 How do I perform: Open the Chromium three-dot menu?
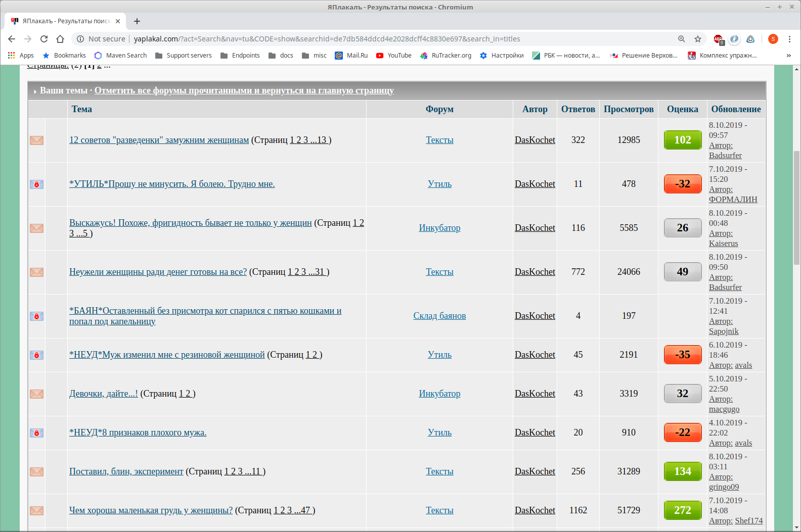[789, 39]
